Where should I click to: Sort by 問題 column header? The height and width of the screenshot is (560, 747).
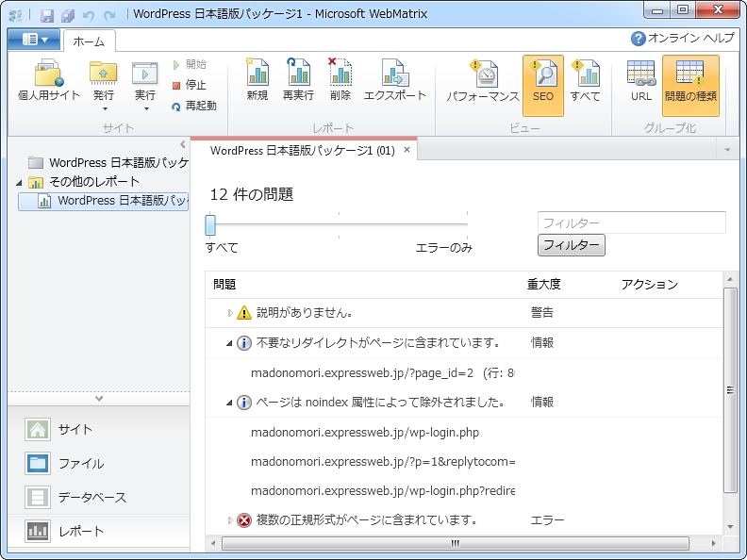pyautogui.click(x=224, y=285)
